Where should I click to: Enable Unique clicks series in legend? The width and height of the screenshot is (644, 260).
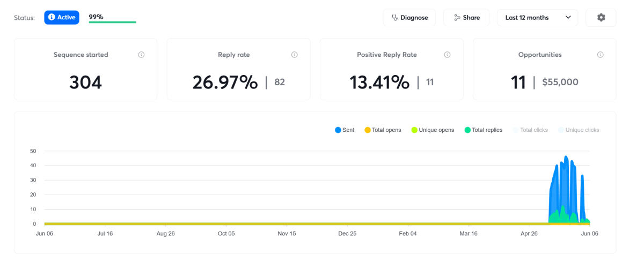click(579, 130)
